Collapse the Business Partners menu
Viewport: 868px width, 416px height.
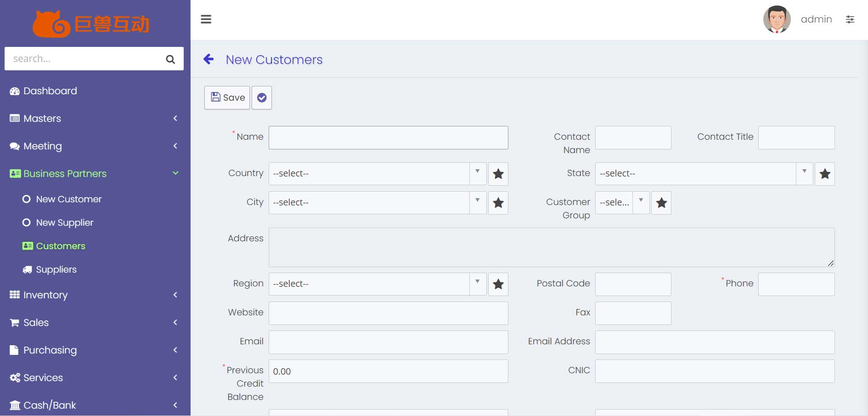95,174
